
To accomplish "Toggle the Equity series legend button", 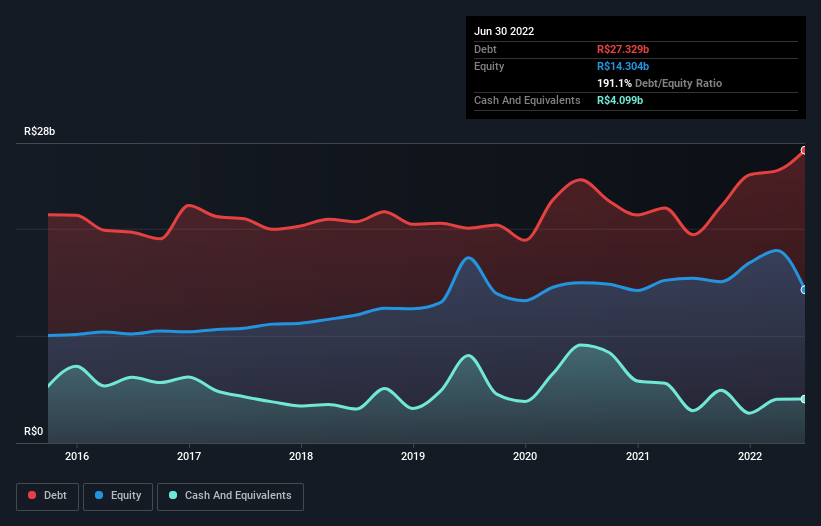I will point(118,496).
